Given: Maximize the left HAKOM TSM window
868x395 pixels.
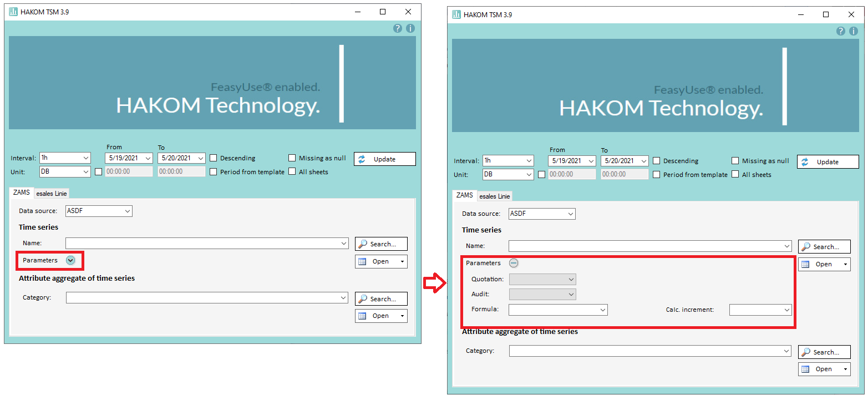Looking at the screenshot, I should (383, 12).
